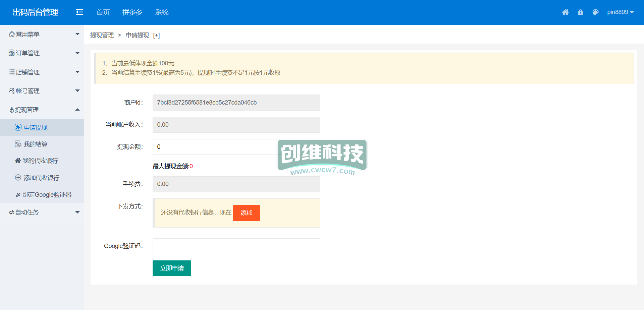Screen dimensions: 644x310
Task: Submit with the 立即申请 button
Action: pyautogui.click(x=172, y=268)
